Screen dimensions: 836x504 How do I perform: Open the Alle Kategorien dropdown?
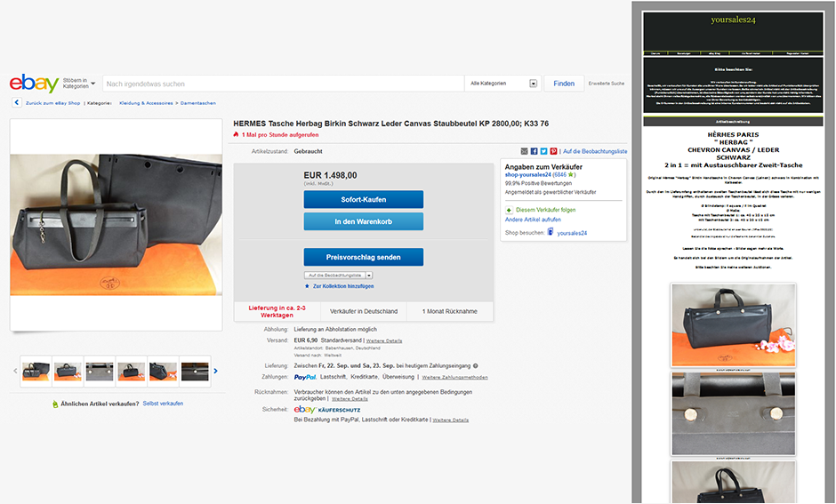click(503, 84)
